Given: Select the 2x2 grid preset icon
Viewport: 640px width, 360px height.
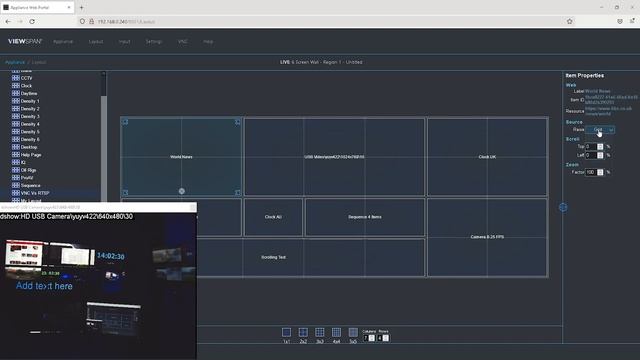Looking at the screenshot, I should click(303, 332).
